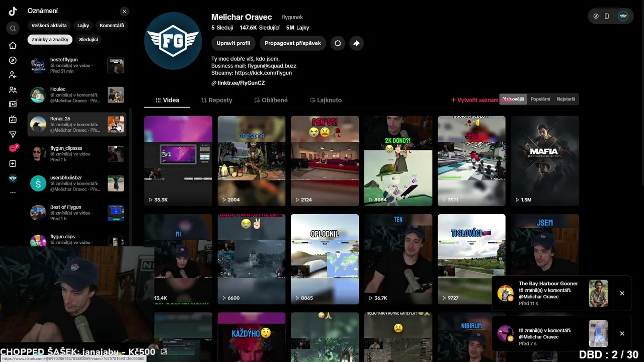Open the video with 3571 views
The width and height of the screenshot is (644, 362).
(x=471, y=161)
